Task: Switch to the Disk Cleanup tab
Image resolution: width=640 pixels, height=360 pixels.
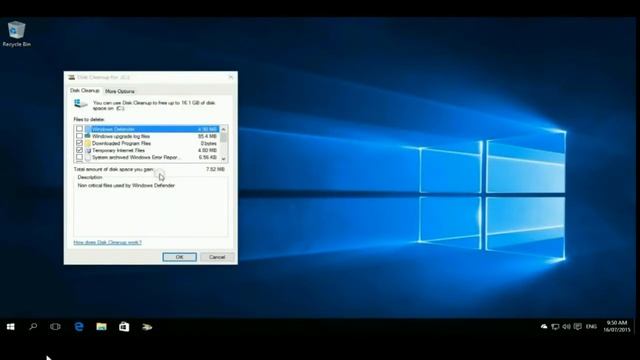Action: tap(84, 91)
